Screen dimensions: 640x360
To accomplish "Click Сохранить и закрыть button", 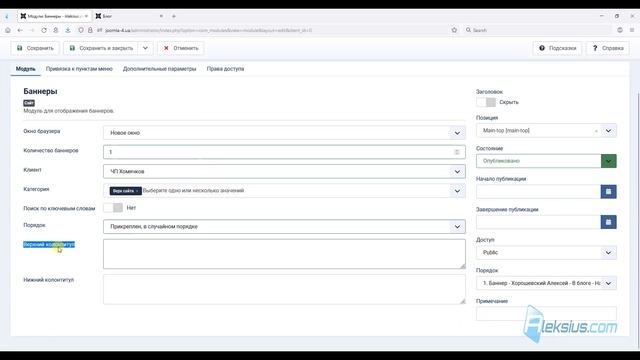I will (x=101, y=48).
